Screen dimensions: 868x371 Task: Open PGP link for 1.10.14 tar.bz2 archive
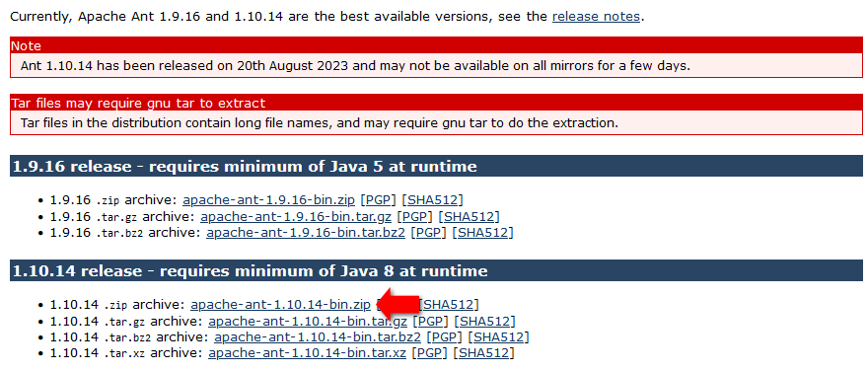445,336
